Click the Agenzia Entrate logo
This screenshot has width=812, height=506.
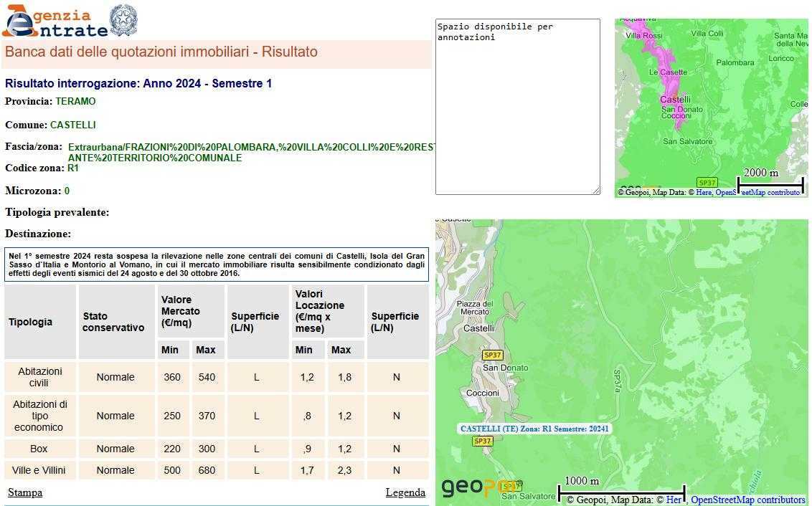pos(55,22)
